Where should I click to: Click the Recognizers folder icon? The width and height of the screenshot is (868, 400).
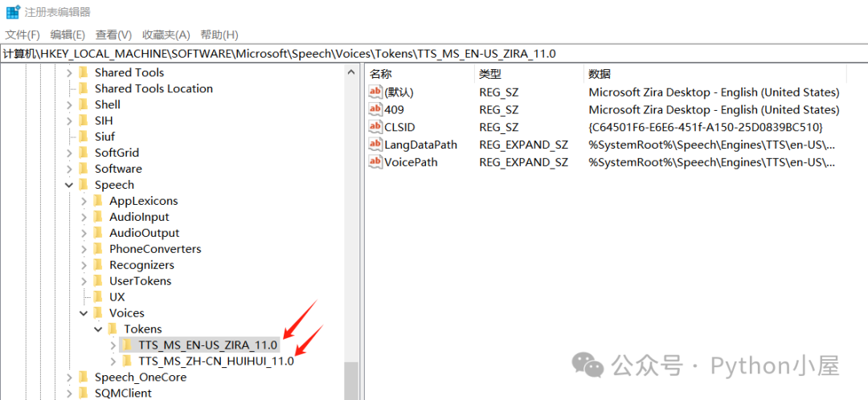(98, 265)
